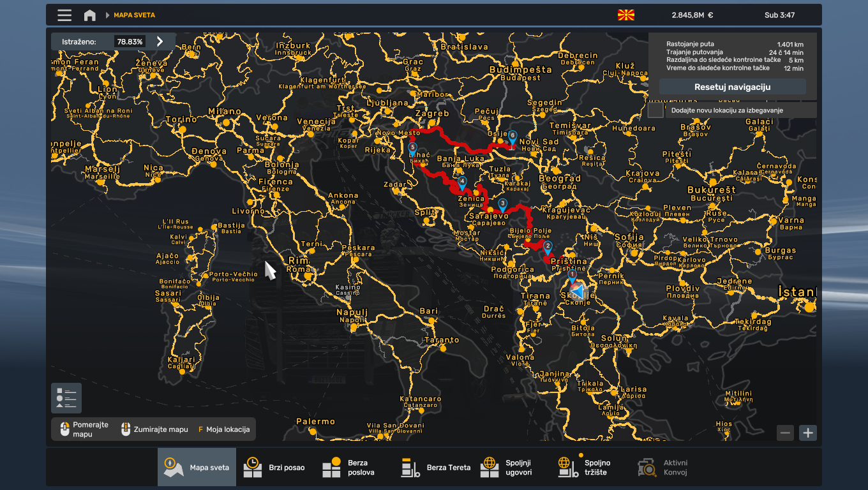This screenshot has height=490, width=868.
Task: Click the home icon in top bar
Action: pos(90,15)
